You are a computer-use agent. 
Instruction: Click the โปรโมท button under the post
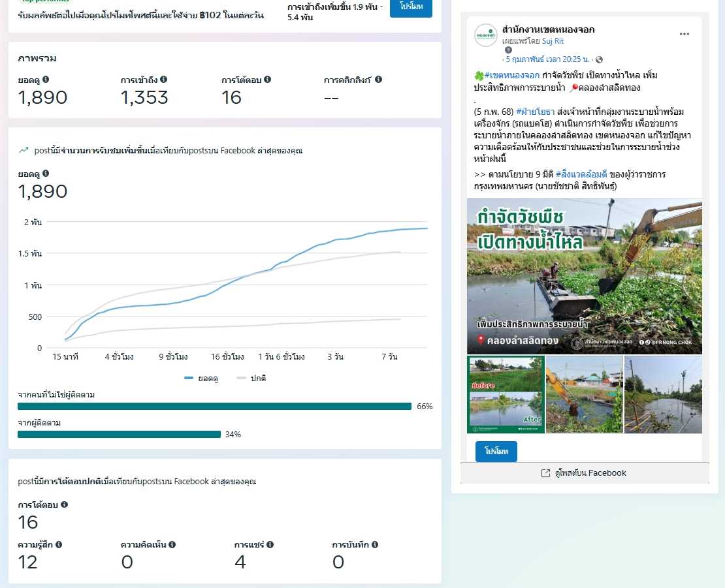tap(496, 451)
